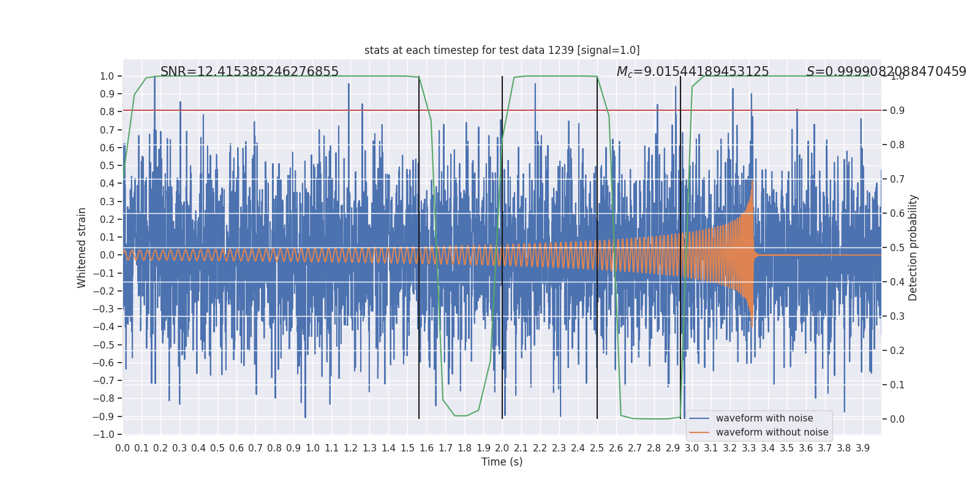Click the right axis tick label 0.5

point(897,247)
